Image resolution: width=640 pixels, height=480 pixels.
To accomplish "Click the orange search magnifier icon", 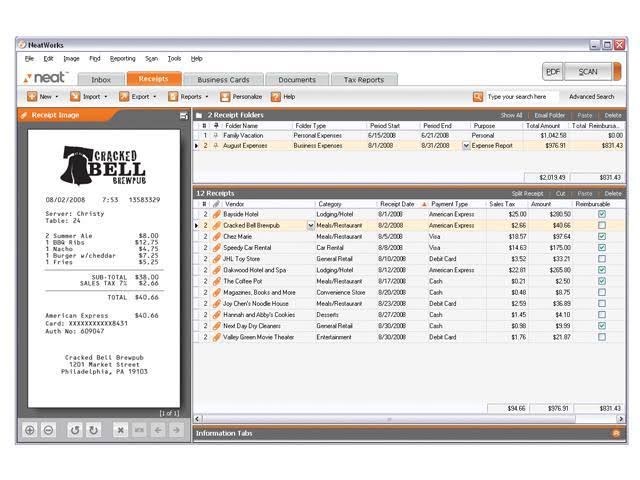I will (x=478, y=97).
